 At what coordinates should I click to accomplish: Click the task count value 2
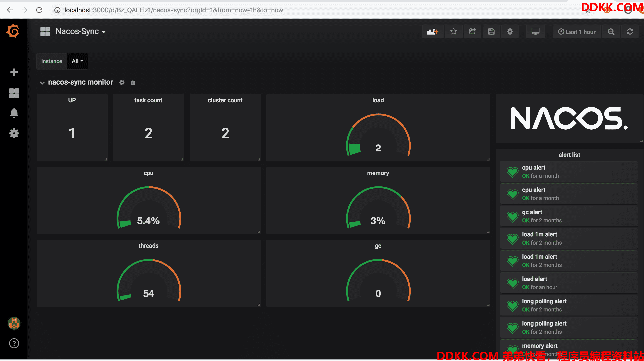(x=148, y=133)
